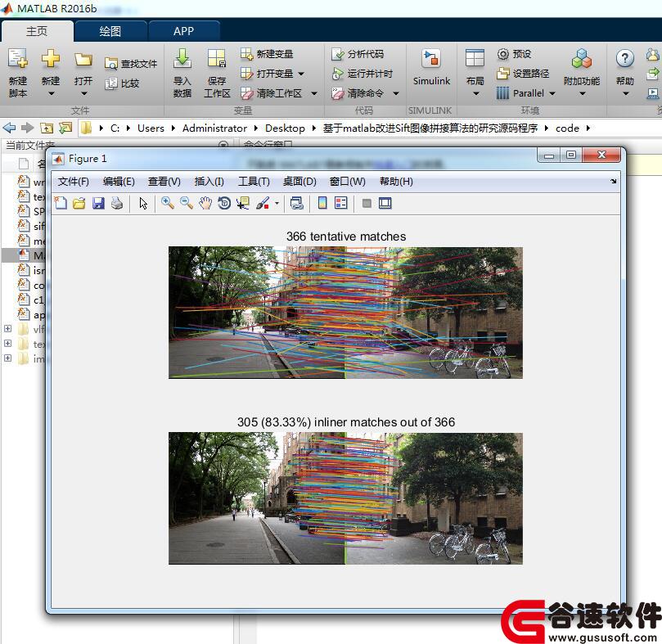
Task: Launch Simulink from the ribbon
Action: pos(431,68)
